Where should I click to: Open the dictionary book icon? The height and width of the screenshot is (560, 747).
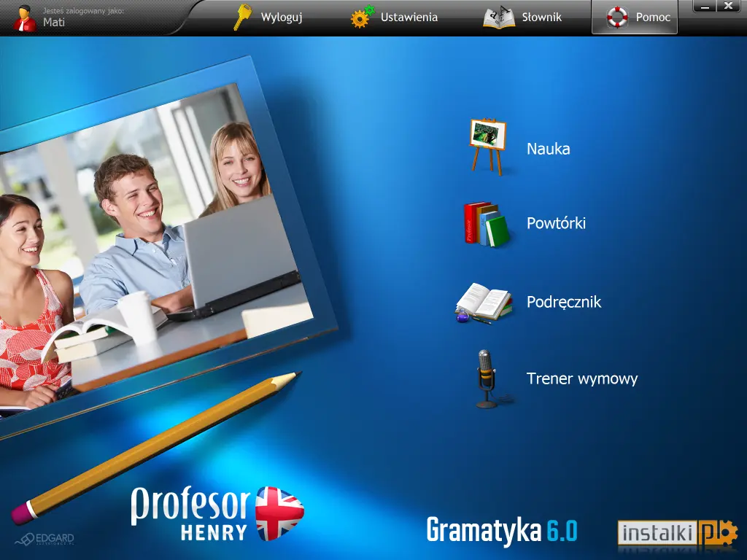point(499,17)
